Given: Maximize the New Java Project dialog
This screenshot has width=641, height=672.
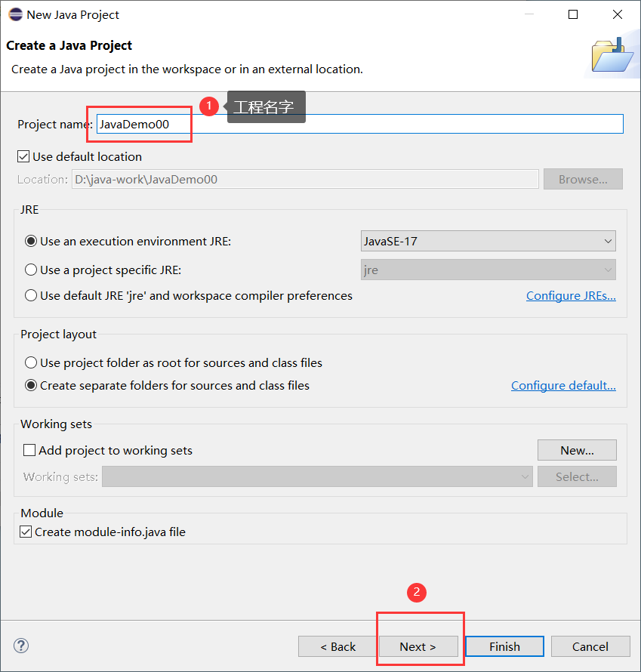Looking at the screenshot, I should [573, 14].
